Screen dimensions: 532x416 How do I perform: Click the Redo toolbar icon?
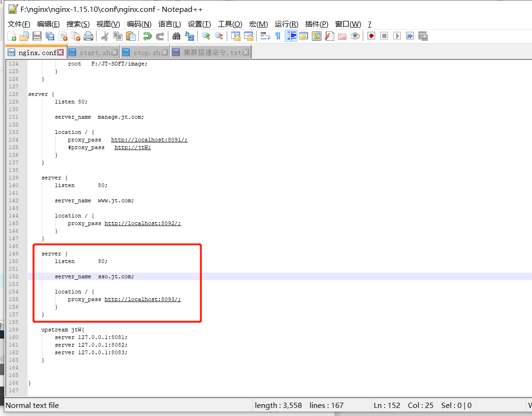pos(160,36)
